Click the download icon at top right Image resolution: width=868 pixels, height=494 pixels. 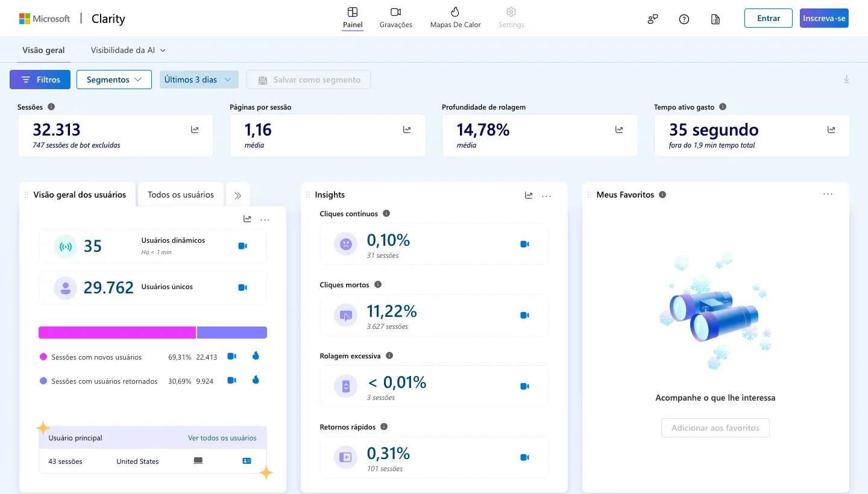coord(846,80)
